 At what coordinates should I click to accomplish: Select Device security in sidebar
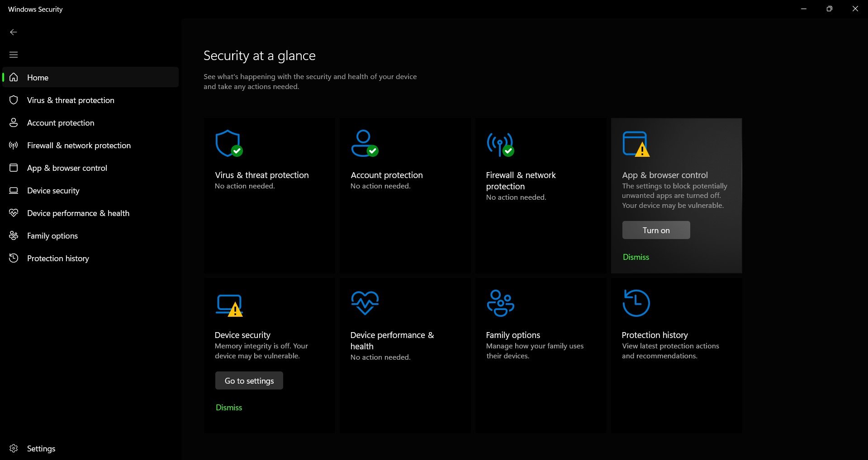point(90,190)
